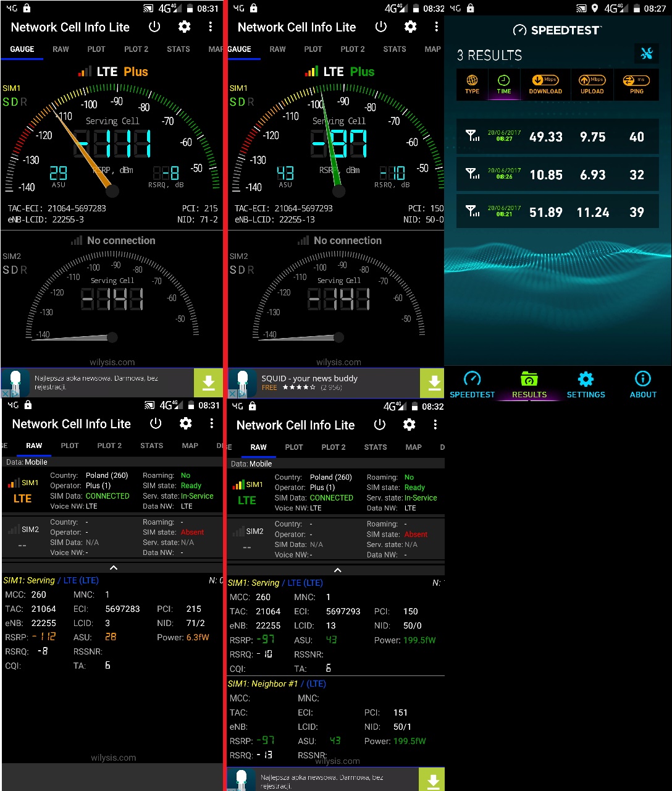Sort Speedtest results by TYPE

(472, 85)
